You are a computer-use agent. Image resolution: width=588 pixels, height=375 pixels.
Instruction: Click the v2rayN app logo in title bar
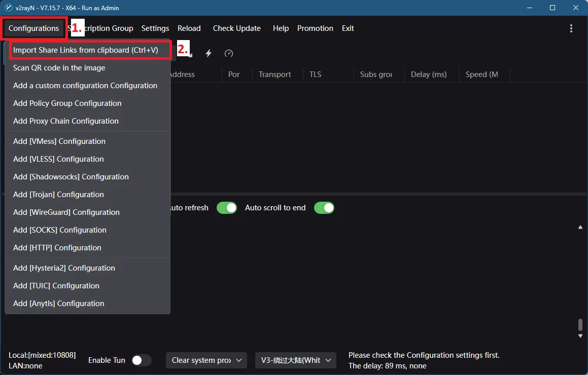coord(9,8)
